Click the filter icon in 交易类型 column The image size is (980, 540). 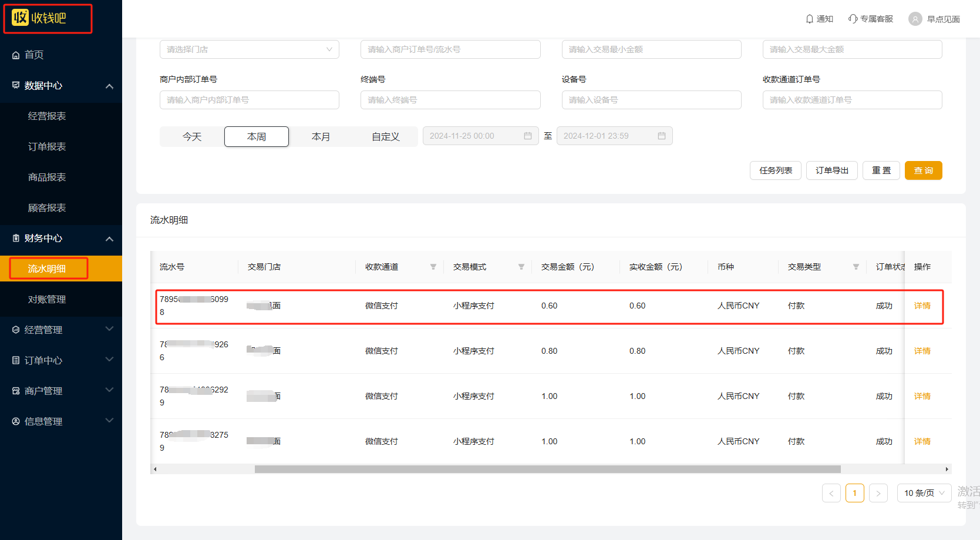coord(856,267)
